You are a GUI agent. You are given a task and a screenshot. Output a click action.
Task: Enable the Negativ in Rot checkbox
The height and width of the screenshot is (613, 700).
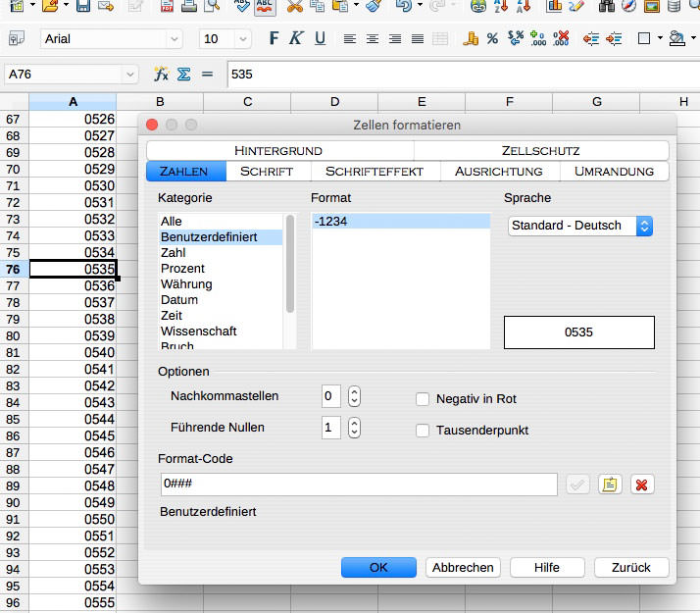coord(423,399)
